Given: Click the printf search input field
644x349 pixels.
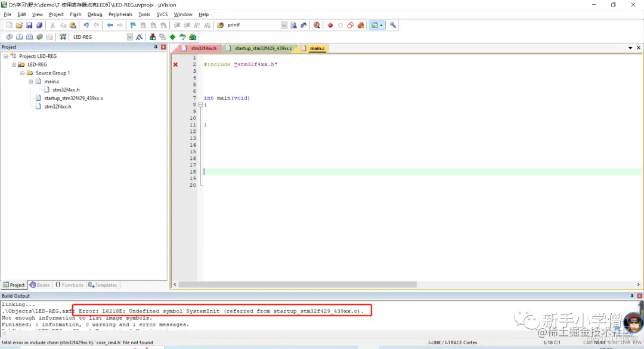Looking at the screenshot, I should point(253,25).
